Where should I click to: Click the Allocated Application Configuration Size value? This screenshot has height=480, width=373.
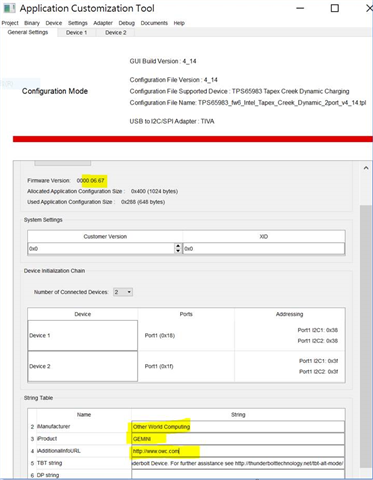click(154, 191)
